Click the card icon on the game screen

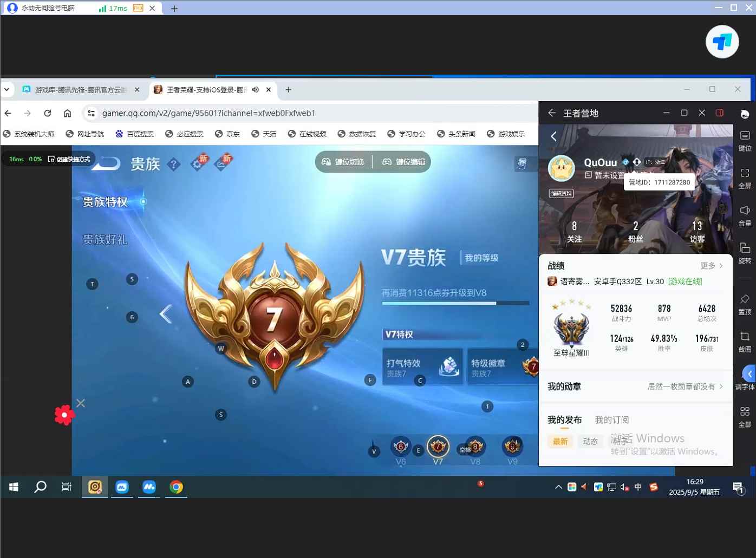522,163
